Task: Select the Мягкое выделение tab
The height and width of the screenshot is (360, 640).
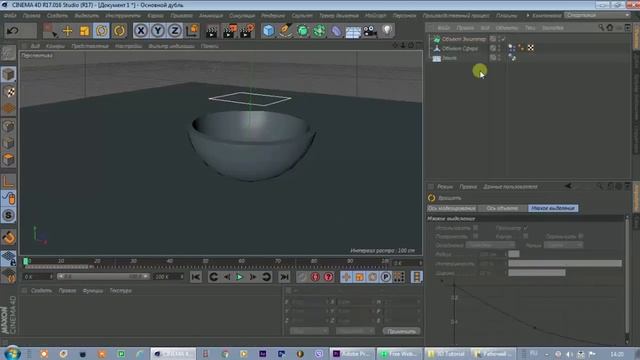Action: pos(553,208)
